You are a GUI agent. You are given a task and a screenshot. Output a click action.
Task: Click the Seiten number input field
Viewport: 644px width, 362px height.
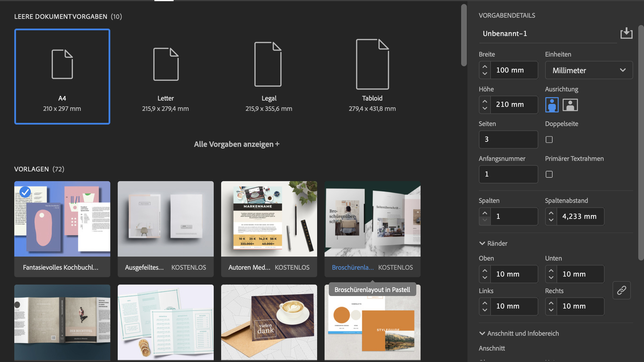coord(508,139)
